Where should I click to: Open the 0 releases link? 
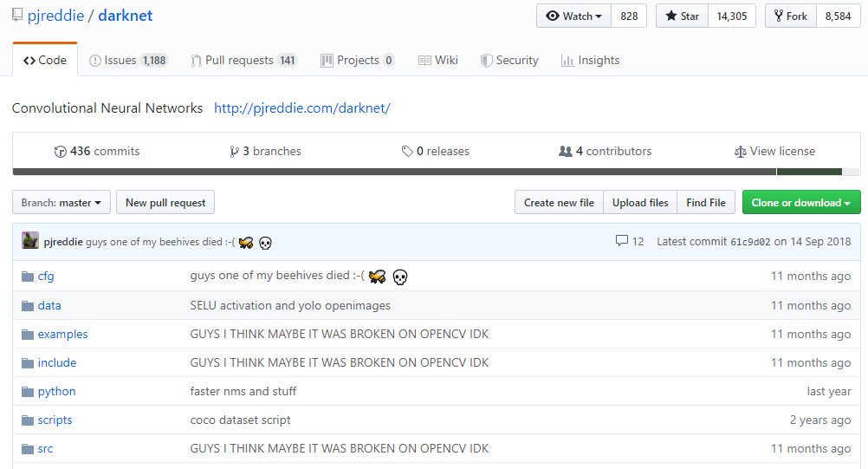tap(436, 151)
